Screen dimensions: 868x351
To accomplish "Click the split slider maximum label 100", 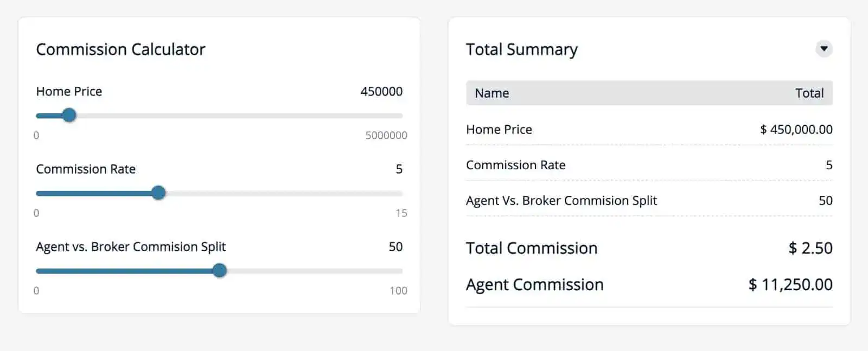I will (398, 291).
